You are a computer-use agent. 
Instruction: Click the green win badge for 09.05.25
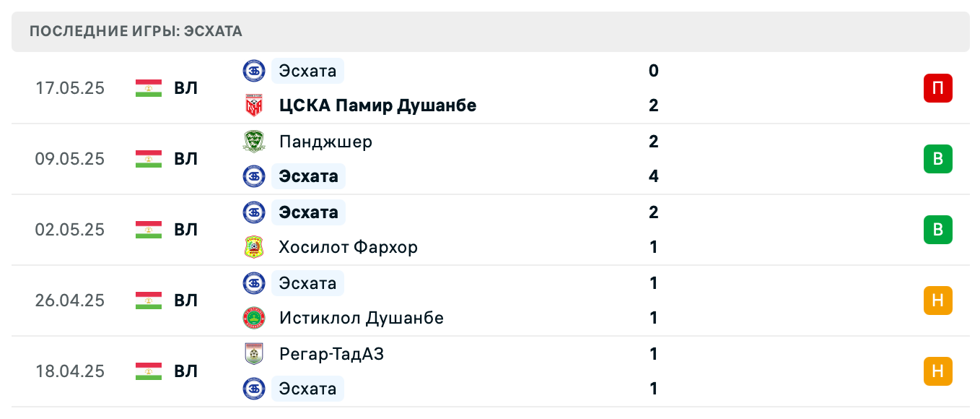937,159
